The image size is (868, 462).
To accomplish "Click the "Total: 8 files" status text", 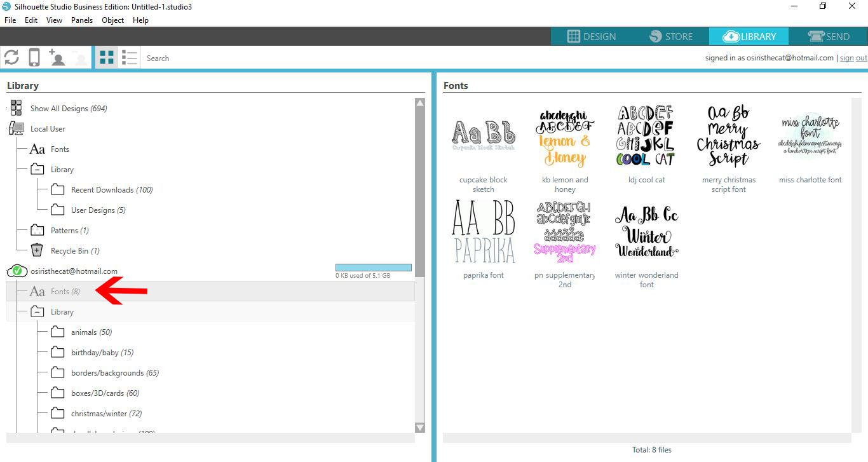I will (651, 450).
